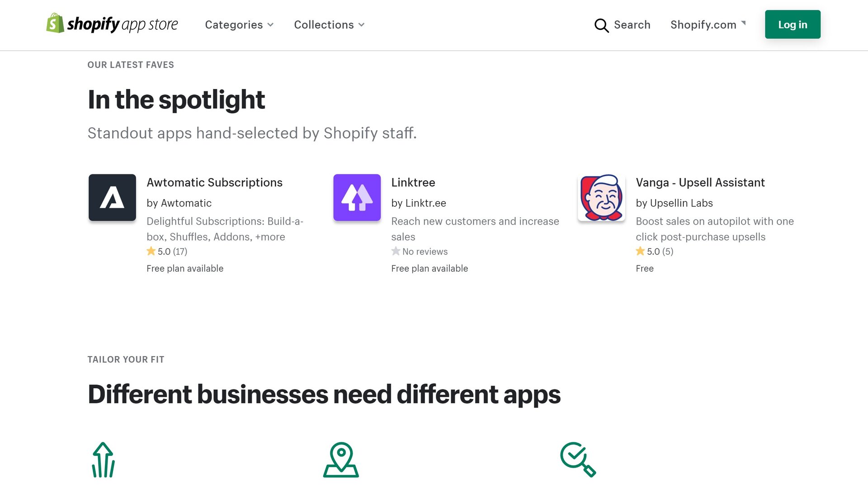The height and width of the screenshot is (488, 868).
Task: Open the Awtomatic Subscriptions app icon
Action: [112, 197]
